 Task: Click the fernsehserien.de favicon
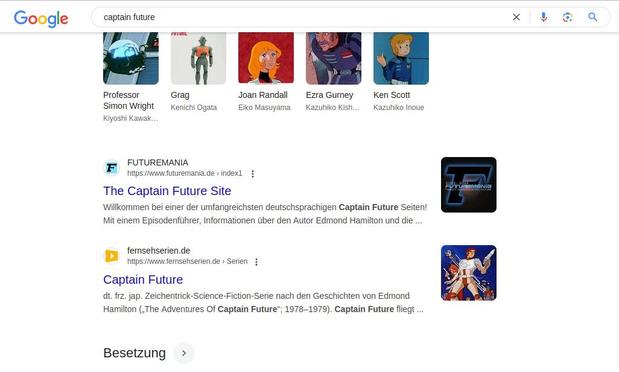point(112,256)
